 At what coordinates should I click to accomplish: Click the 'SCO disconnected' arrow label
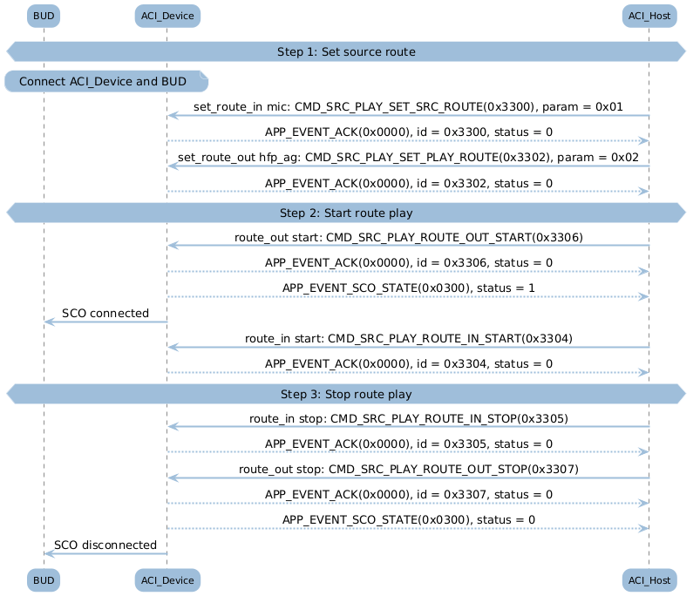[105, 545]
